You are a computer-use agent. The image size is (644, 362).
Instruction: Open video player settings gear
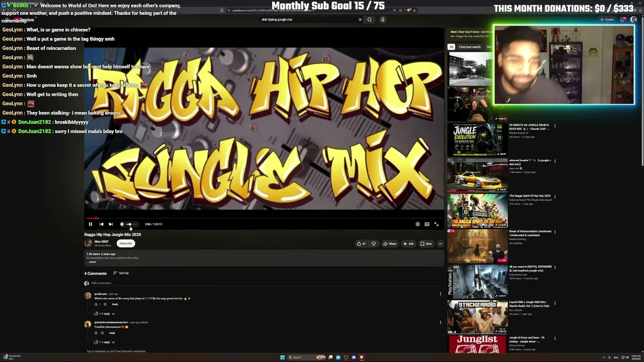point(418,224)
